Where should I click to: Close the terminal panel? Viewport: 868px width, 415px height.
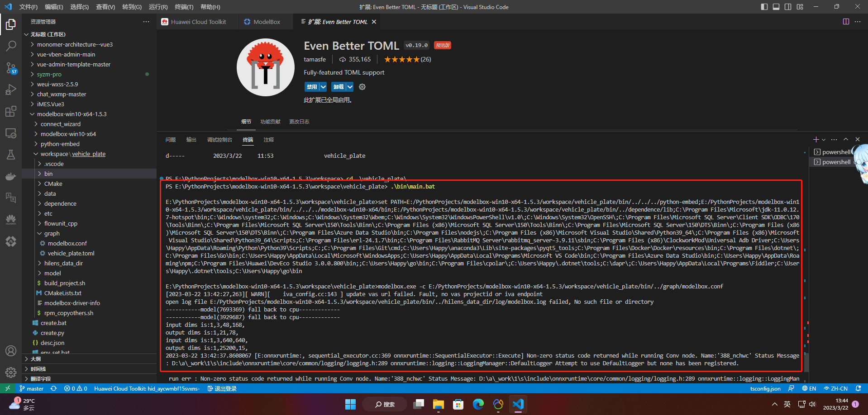tap(858, 139)
